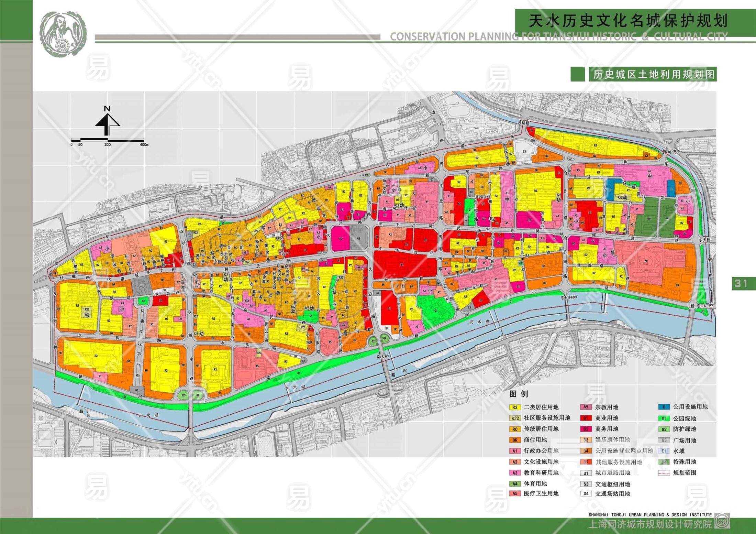Click the 历史城区土地利用规划图 subtitle label
756x534 pixels.
coord(654,74)
